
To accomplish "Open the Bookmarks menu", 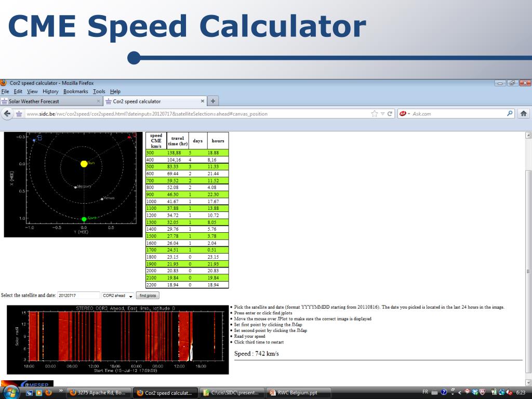I will (x=75, y=91).
